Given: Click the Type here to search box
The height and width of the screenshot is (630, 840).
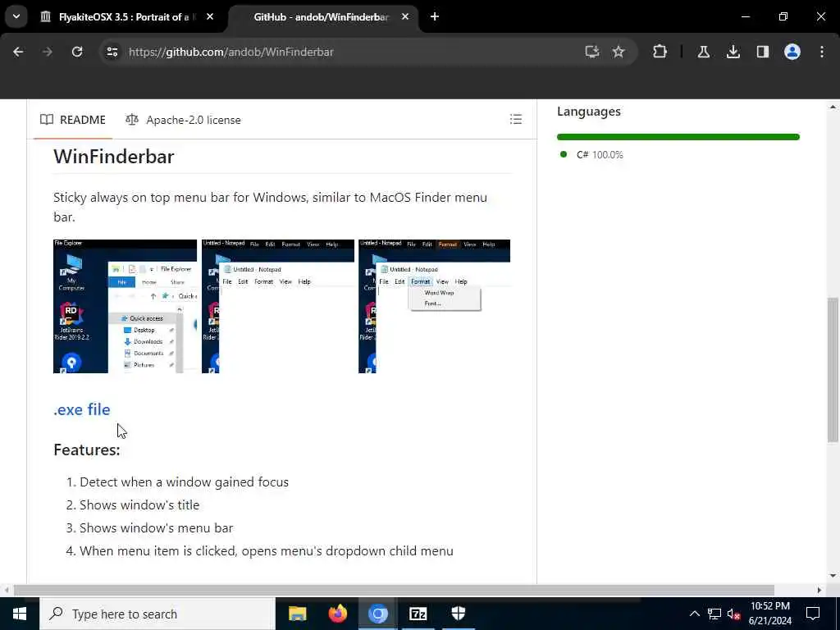Looking at the screenshot, I should click(x=157, y=614).
